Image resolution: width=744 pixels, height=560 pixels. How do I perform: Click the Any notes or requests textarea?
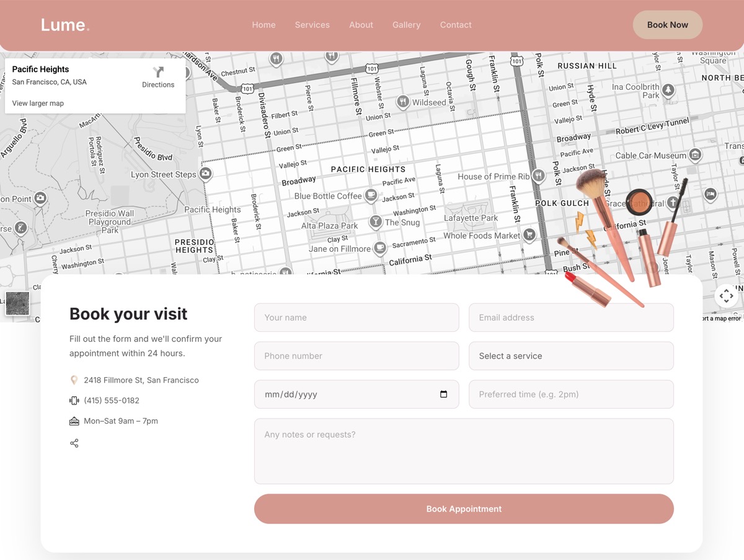(x=464, y=451)
